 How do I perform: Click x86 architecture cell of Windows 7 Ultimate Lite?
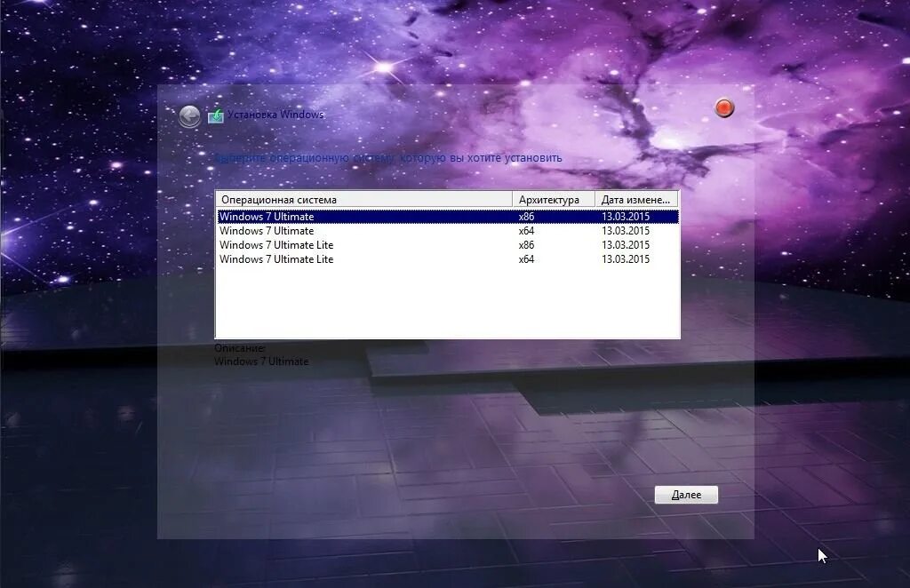(x=526, y=245)
